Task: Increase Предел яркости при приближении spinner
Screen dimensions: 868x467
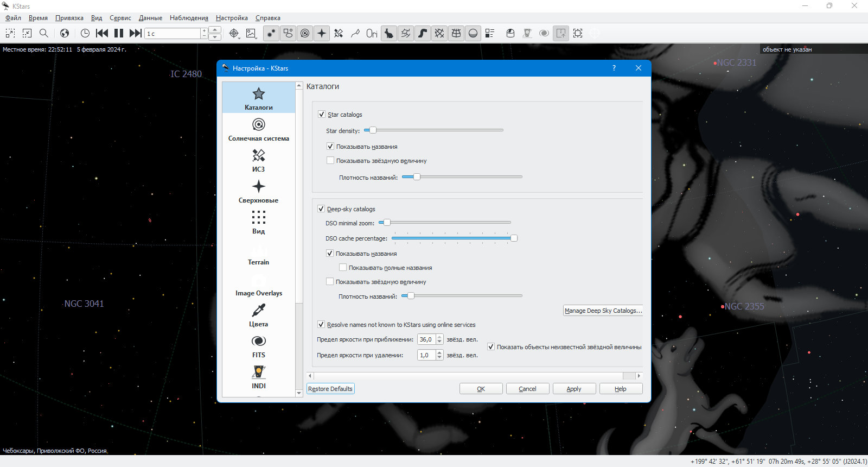Action: click(x=439, y=337)
